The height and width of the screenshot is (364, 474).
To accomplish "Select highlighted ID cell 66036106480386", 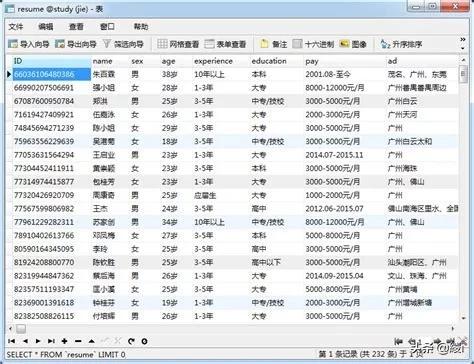I will (52, 74).
